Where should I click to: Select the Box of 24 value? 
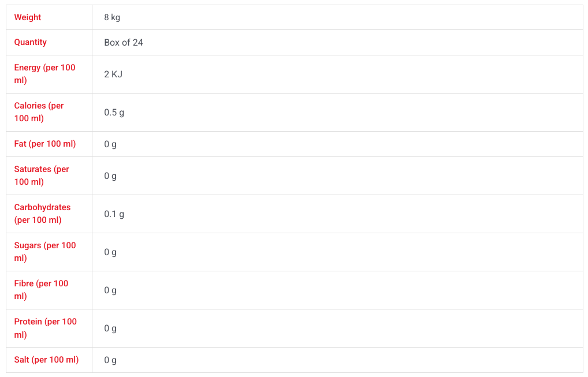[124, 42]
